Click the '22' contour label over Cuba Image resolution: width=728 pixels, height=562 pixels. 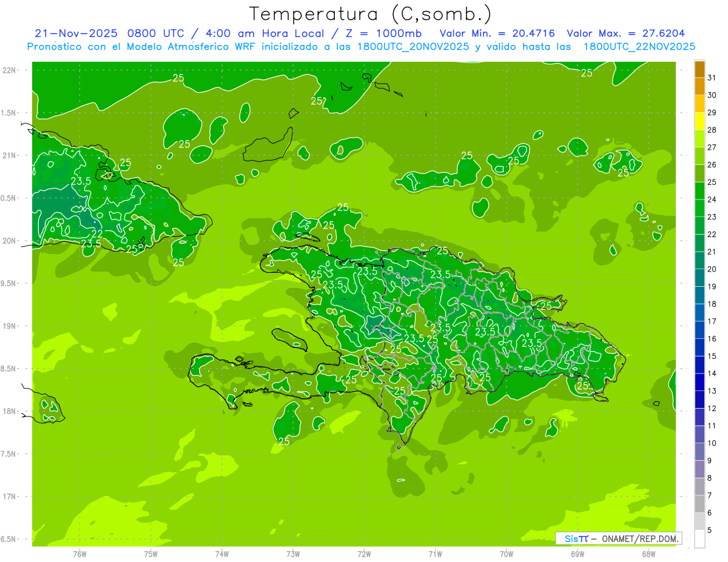click(x=96, y=233)
